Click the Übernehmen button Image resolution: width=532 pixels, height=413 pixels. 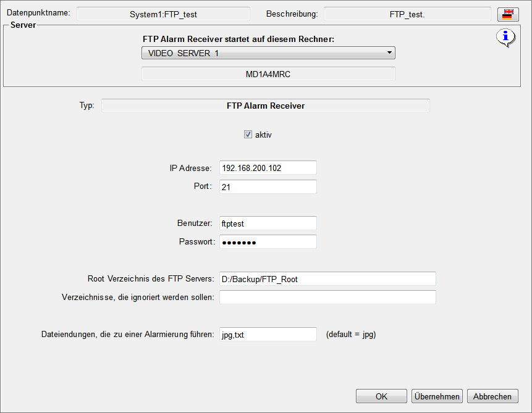(437, 396)
